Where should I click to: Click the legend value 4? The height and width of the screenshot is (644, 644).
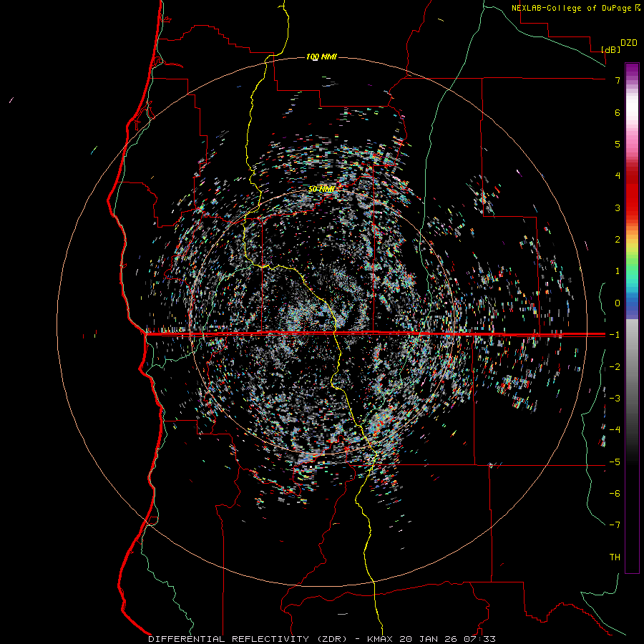[618, 176]
